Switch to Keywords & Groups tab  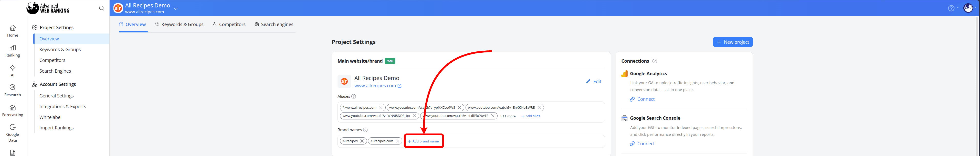179,24
